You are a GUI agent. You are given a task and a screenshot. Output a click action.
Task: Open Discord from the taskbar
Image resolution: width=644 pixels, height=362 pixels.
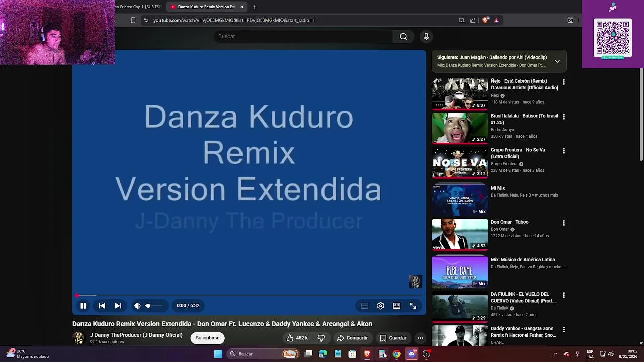point(412,354)
